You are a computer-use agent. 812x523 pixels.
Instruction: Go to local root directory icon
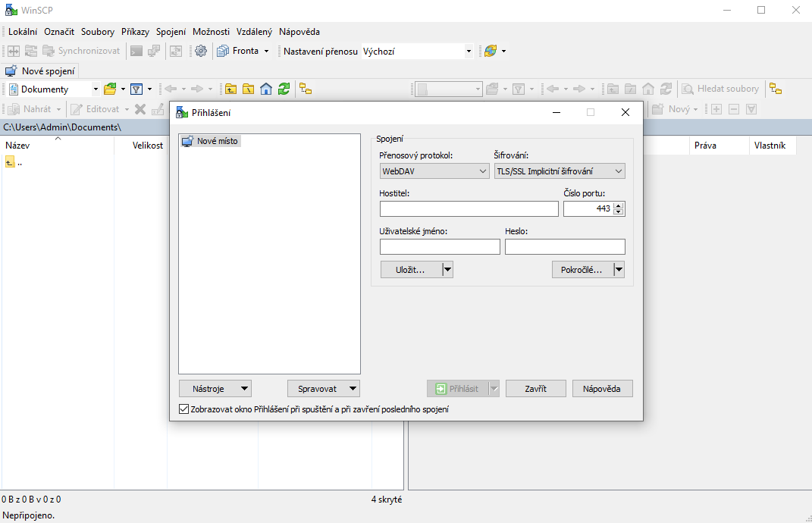(x=248, y=89)
